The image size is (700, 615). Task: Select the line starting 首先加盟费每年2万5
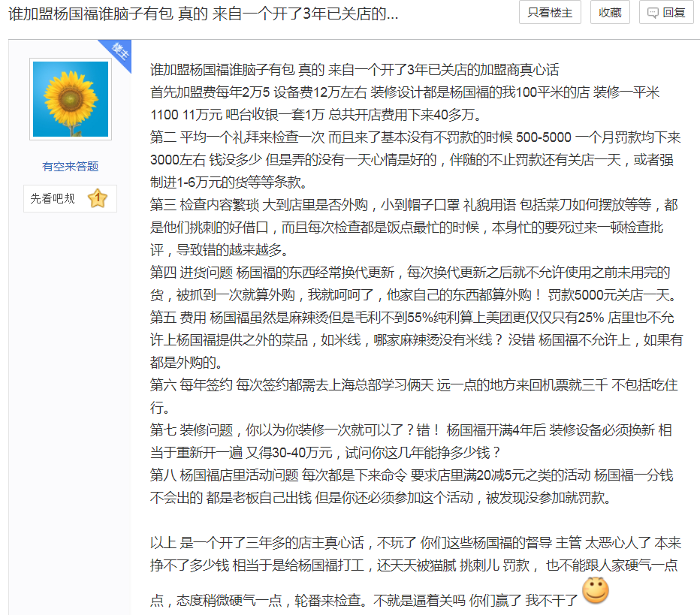tap(405, 92)
